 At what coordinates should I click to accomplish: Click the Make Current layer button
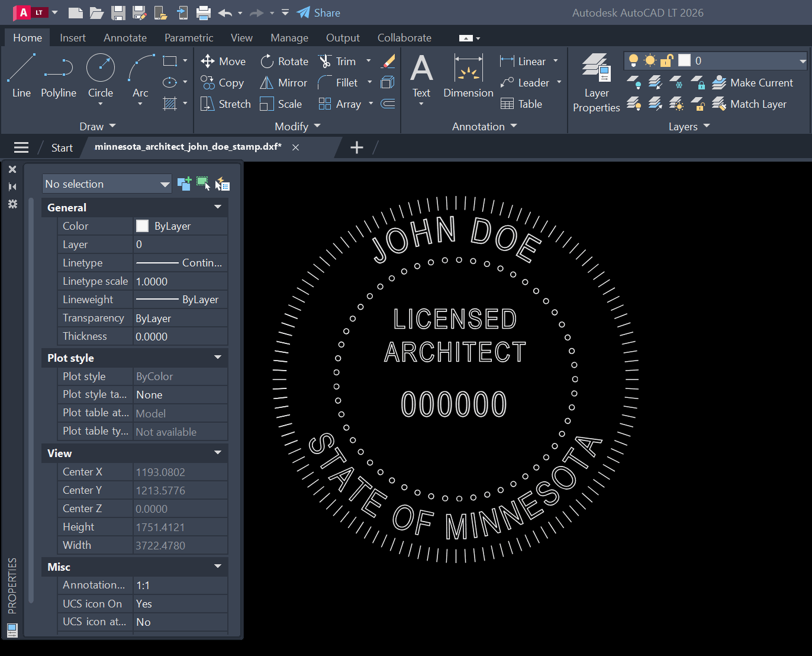click(x=752, y=82)
